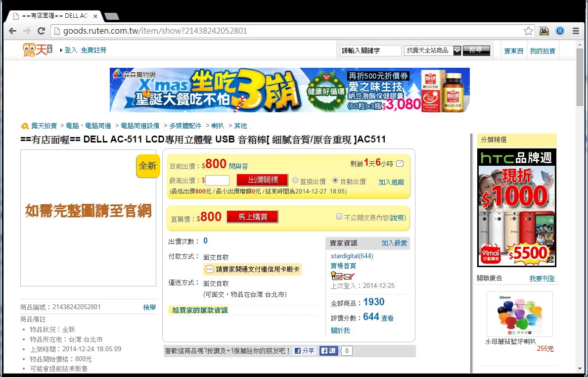Open breadcrumb 喇叭
This screenshot has width=588, height=377.
pos(218,126)
